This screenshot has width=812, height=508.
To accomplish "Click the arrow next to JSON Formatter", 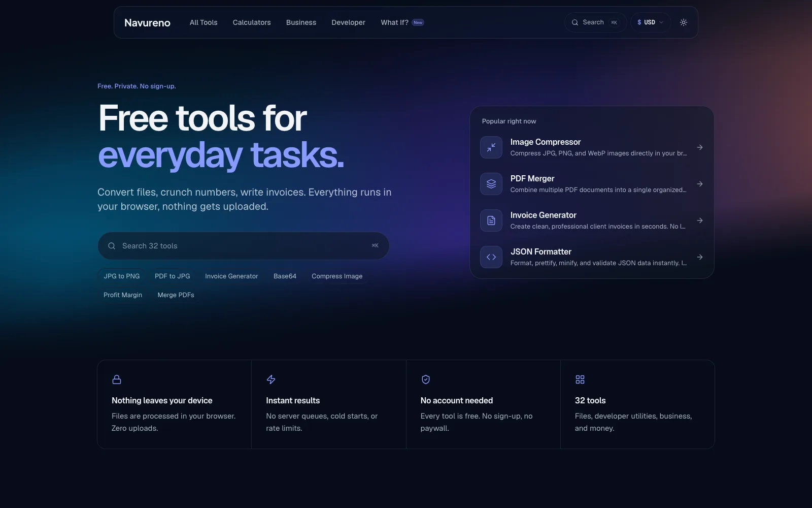I will click(x=700, y=257).
